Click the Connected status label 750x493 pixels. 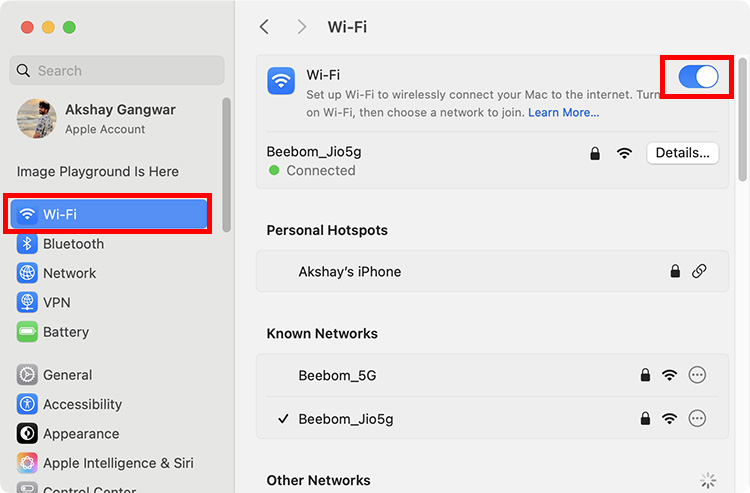coord(321,170)
